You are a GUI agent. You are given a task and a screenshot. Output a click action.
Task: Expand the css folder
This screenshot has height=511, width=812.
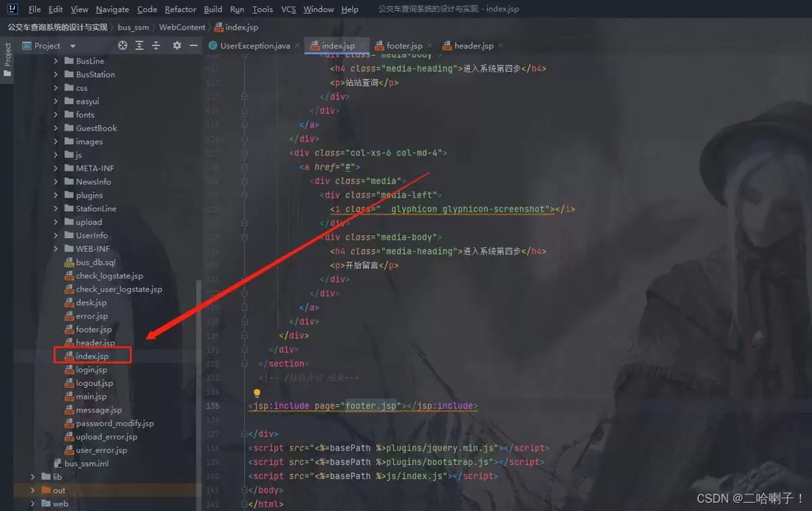tap(55, 88)
